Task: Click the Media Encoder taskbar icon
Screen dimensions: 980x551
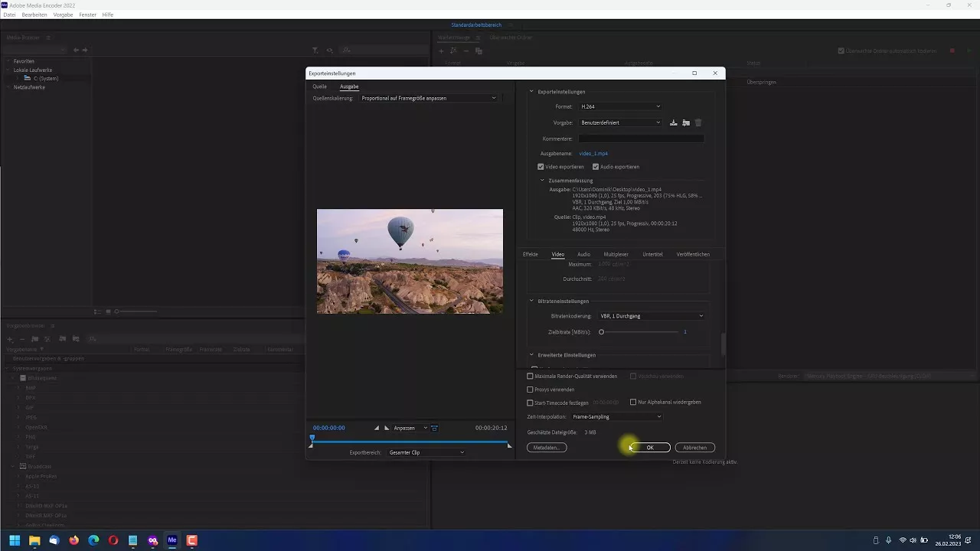Action: point(172,540)
